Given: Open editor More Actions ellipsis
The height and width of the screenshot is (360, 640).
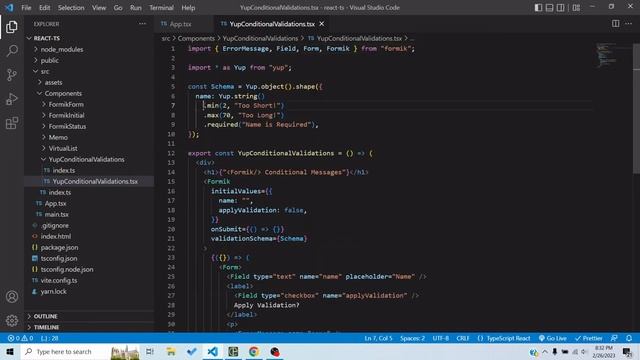Looking at the screenshot, I should 629,24.
